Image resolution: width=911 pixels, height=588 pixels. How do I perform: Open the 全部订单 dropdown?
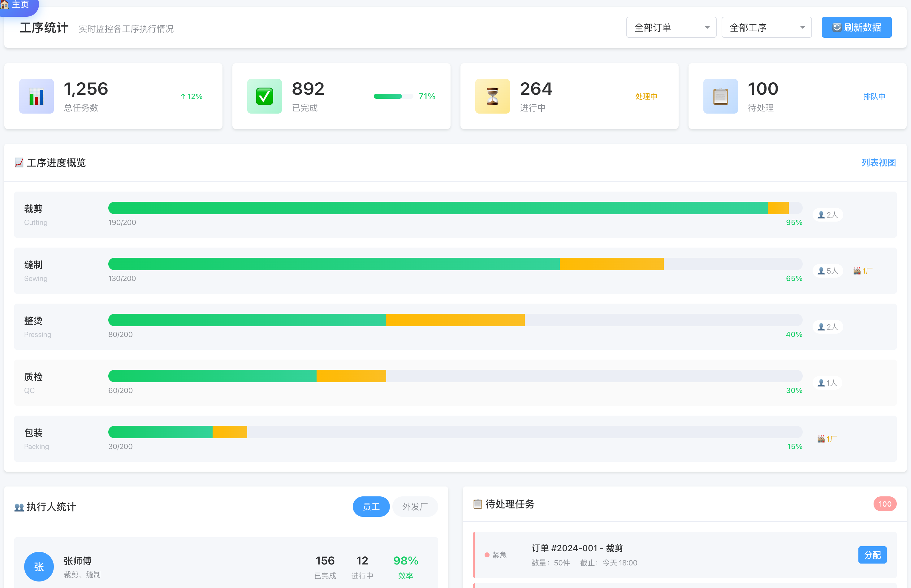coord(671,28)
